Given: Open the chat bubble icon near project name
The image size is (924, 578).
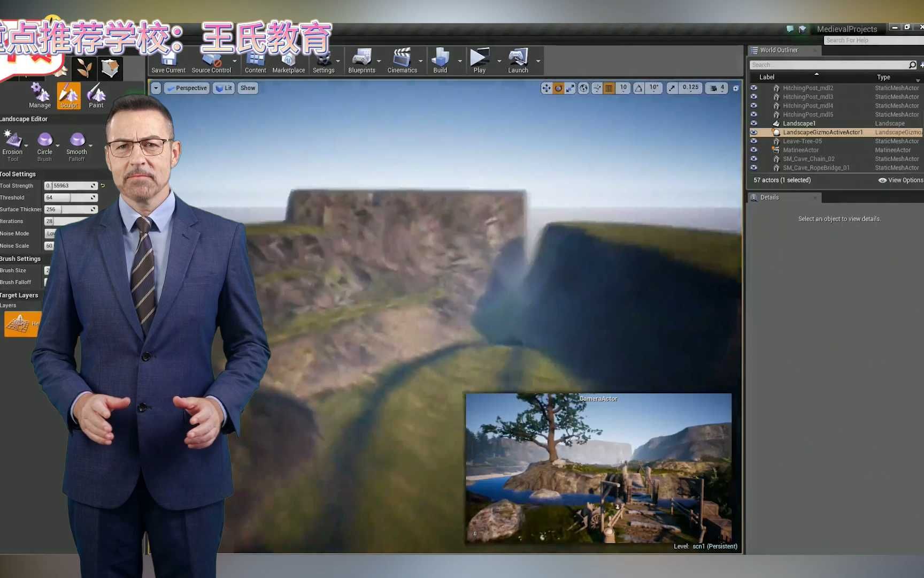Looking at the screenshot, I should [x=790, y=29].
